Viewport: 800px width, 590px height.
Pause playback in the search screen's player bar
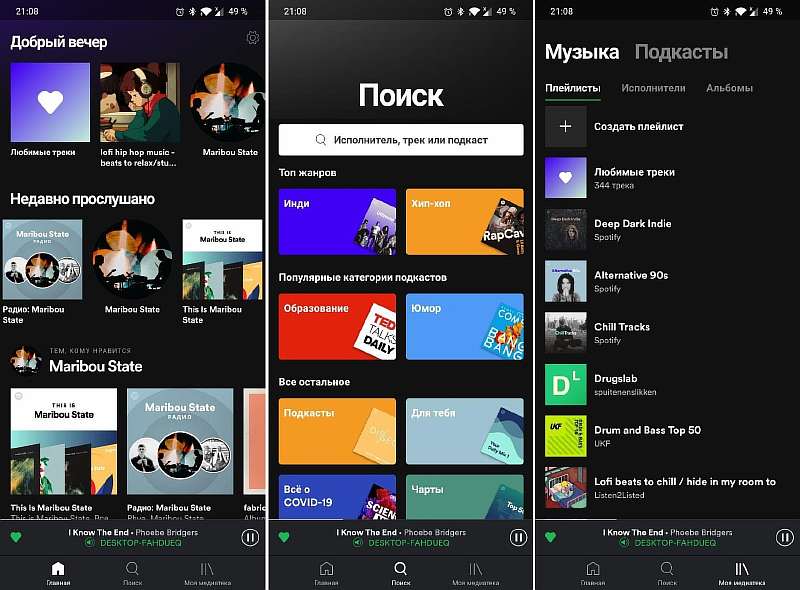pos(518,537)
